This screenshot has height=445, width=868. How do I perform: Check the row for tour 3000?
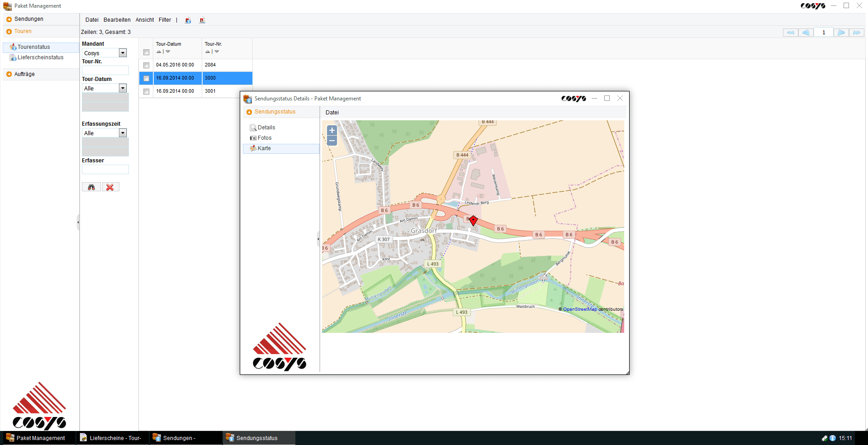click(x=146, y=79)
